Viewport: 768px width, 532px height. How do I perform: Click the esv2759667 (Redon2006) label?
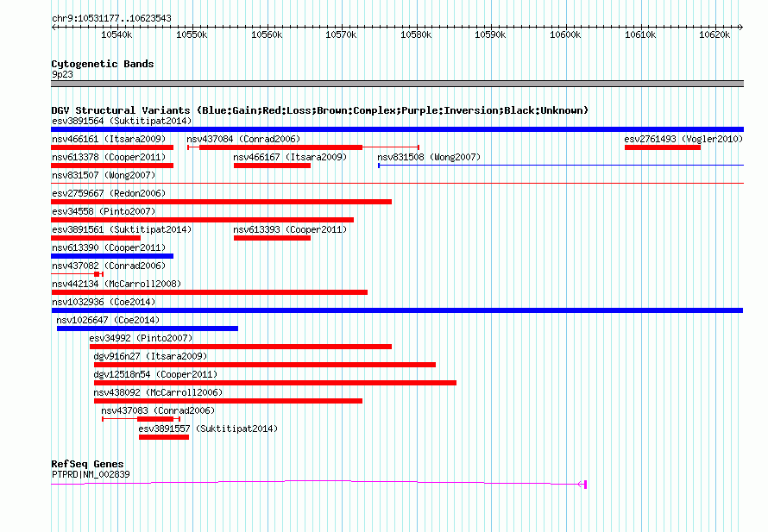pos(109,193)
